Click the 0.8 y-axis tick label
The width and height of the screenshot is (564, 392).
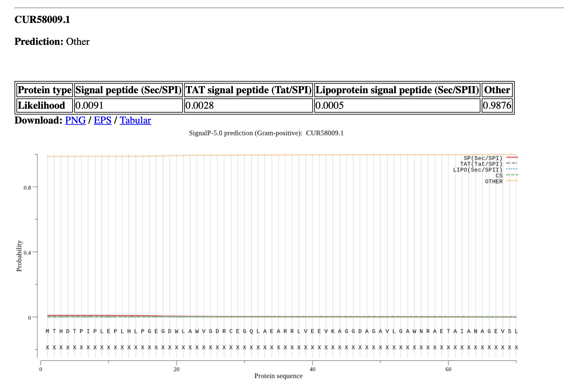coord(27,187)
